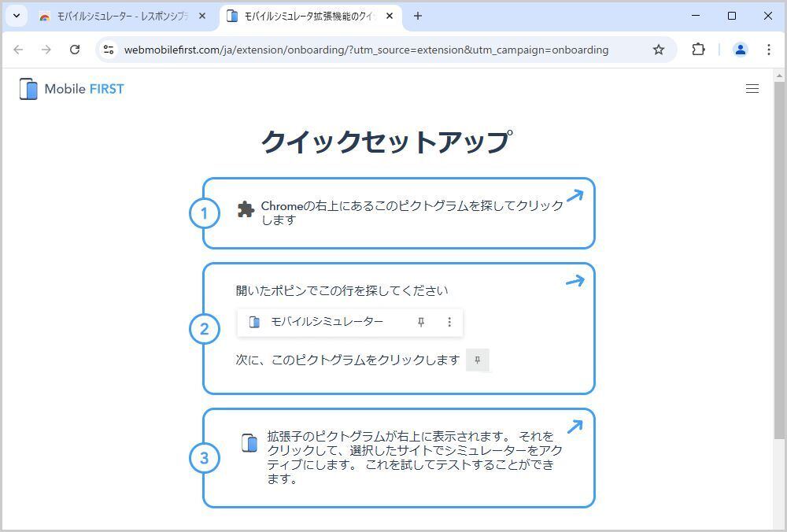Click the 開いたポピンでこの行を探してください text
787x532 pixels.
(342, 290)
